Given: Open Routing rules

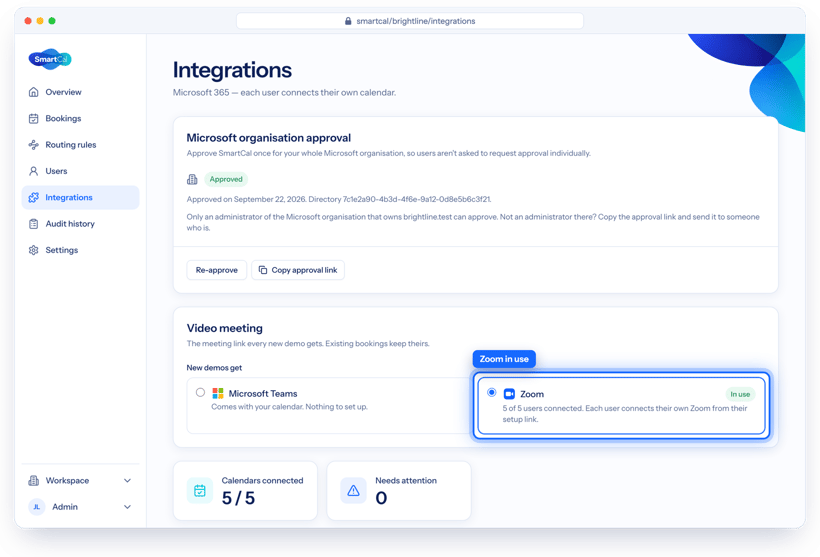Looking at the screenshot, I should pos(81,145).
